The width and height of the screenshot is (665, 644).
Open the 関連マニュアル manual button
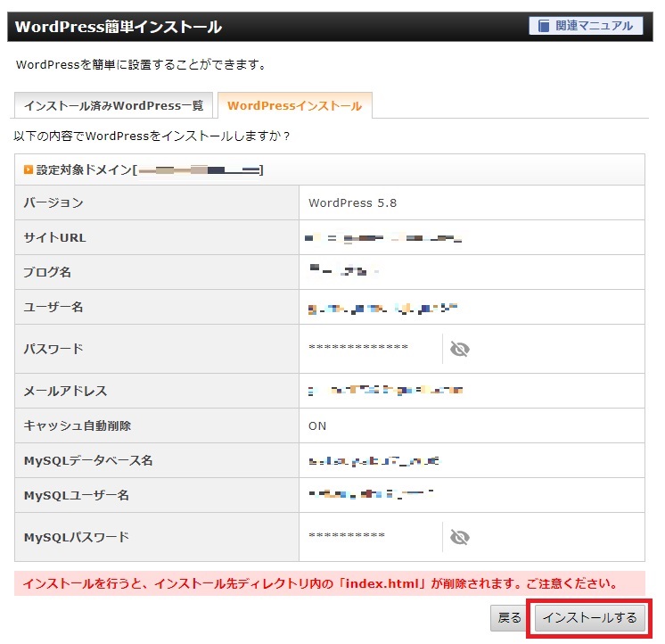[586, 26]
